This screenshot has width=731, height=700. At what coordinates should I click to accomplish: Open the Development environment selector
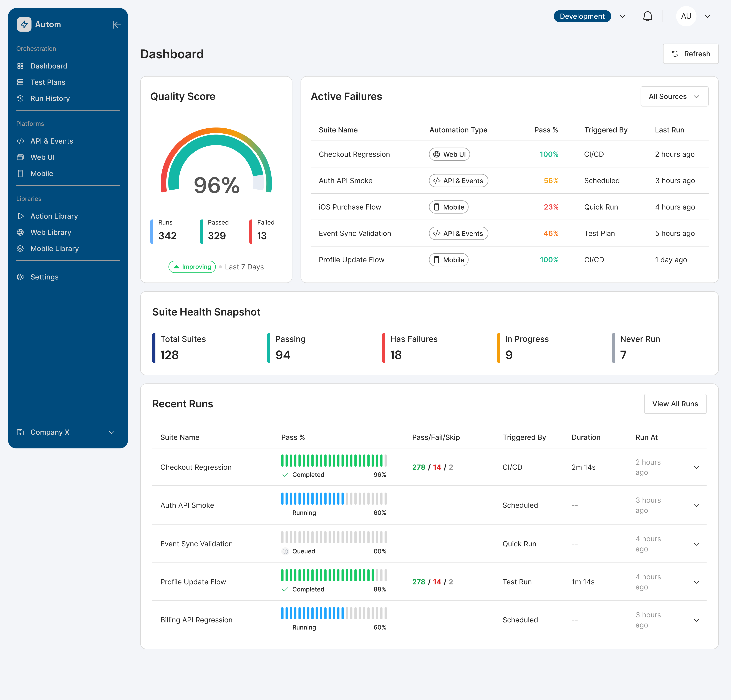pos(582,16)
